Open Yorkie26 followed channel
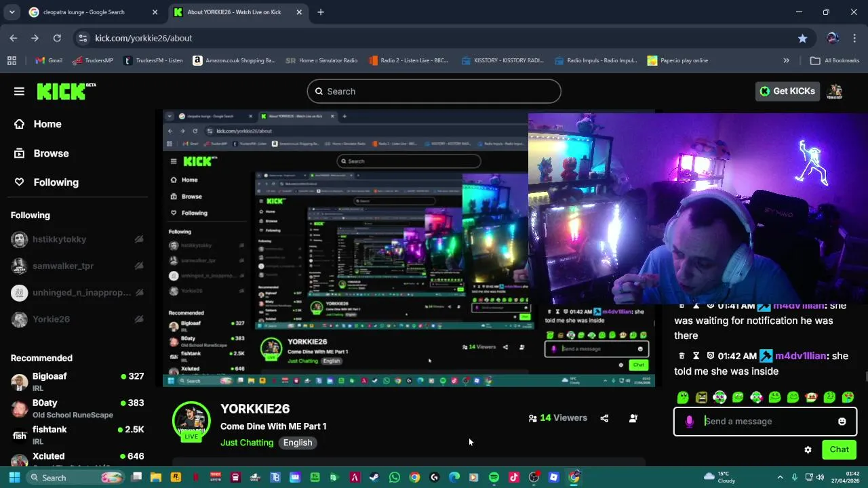868x488 pixels. click(x=51, y=319)
